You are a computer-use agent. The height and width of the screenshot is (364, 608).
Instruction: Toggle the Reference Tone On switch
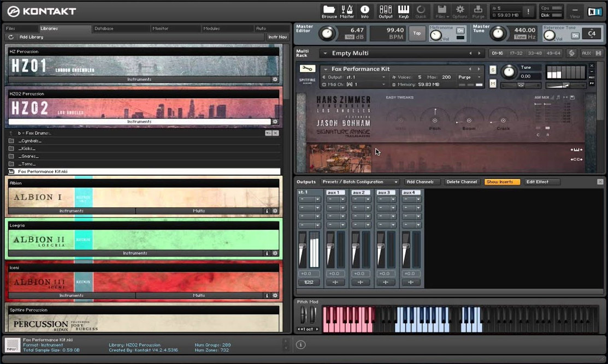(575, 35)
